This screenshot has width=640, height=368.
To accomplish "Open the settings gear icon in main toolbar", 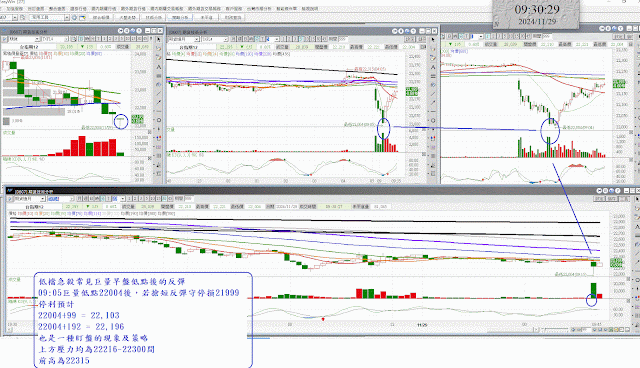I will point(74,17).
